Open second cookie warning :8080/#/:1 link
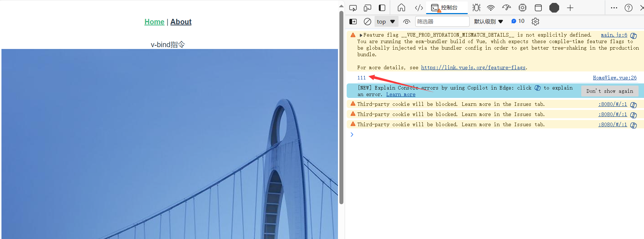Viewport: 644px width, 239px height. point(612,114)
